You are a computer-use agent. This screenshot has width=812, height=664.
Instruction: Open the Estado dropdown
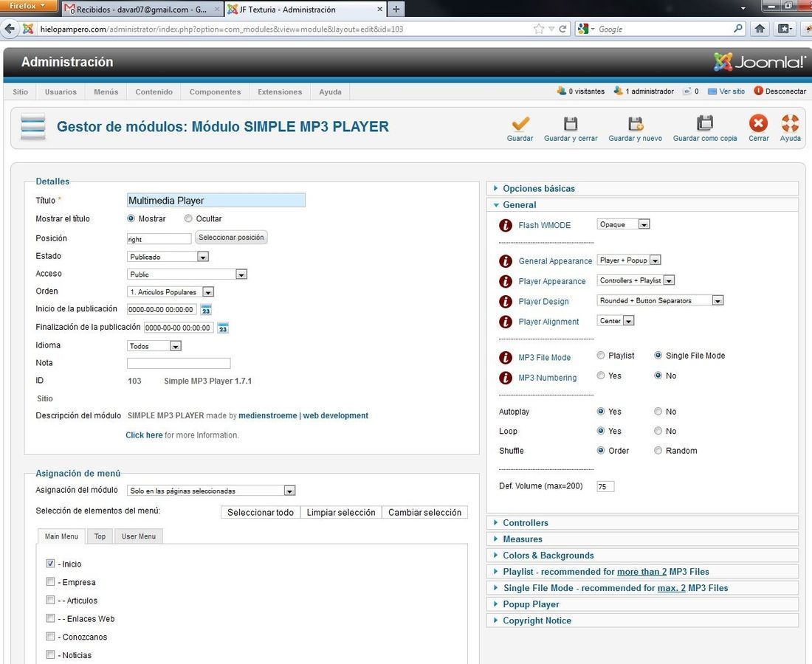pos(168,257)
